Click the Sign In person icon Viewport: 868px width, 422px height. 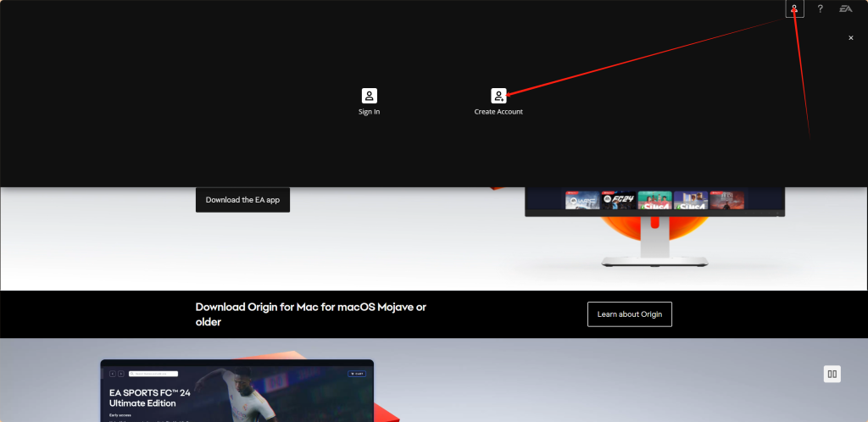pos(370,96)
